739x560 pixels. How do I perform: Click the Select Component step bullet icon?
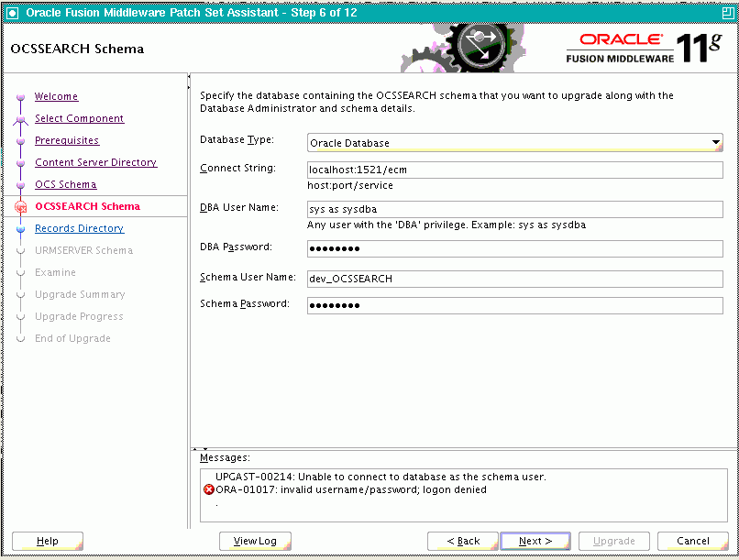20,120
